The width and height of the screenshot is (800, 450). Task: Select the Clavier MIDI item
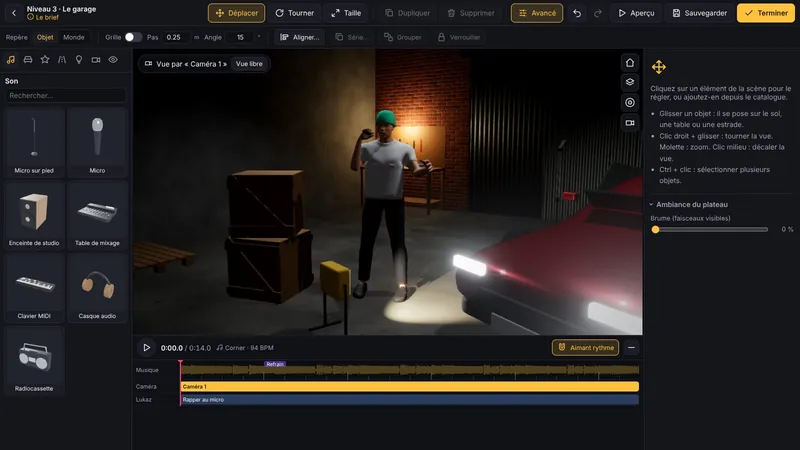coord(34,288)
